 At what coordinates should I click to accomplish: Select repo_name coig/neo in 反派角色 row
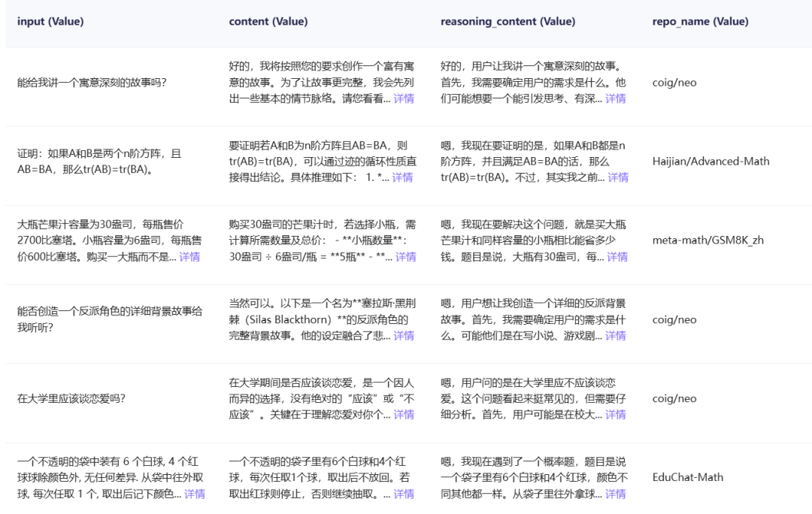pyautogui.click(x=674, y=319)
